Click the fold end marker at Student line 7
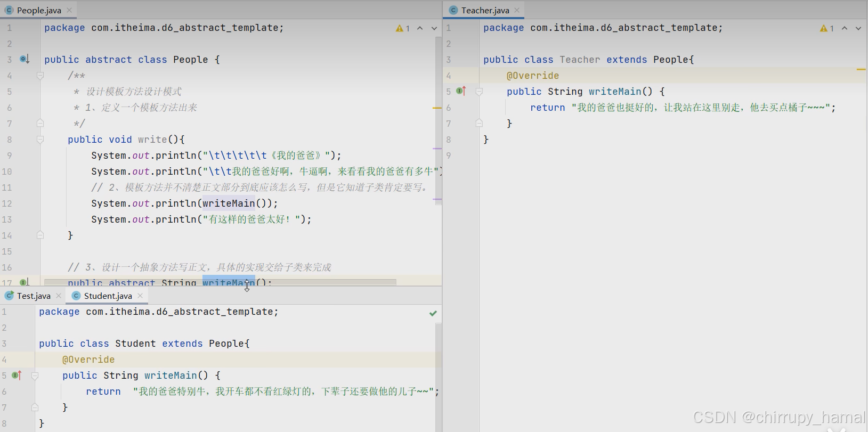Screen dimensions: 868x432 click(35, 407)
